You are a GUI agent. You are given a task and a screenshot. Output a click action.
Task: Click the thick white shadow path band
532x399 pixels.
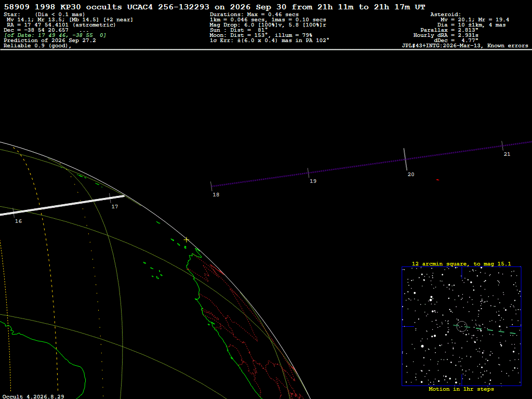62,205
